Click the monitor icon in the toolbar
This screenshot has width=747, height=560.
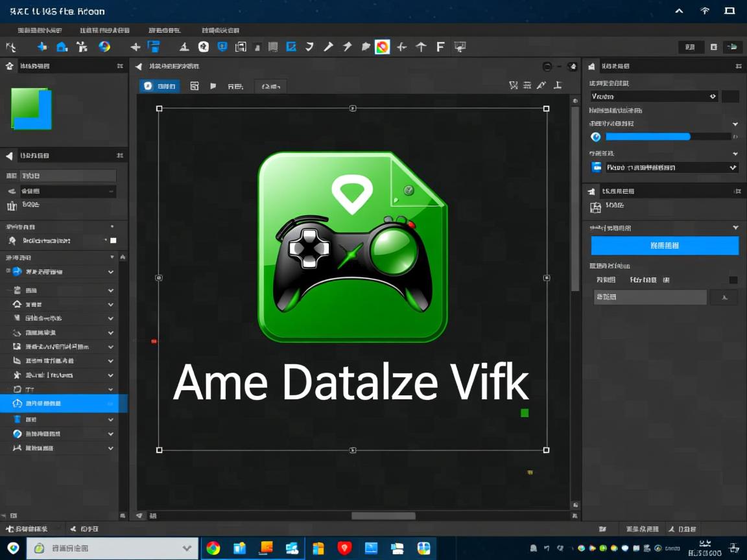tap(460, 47)
